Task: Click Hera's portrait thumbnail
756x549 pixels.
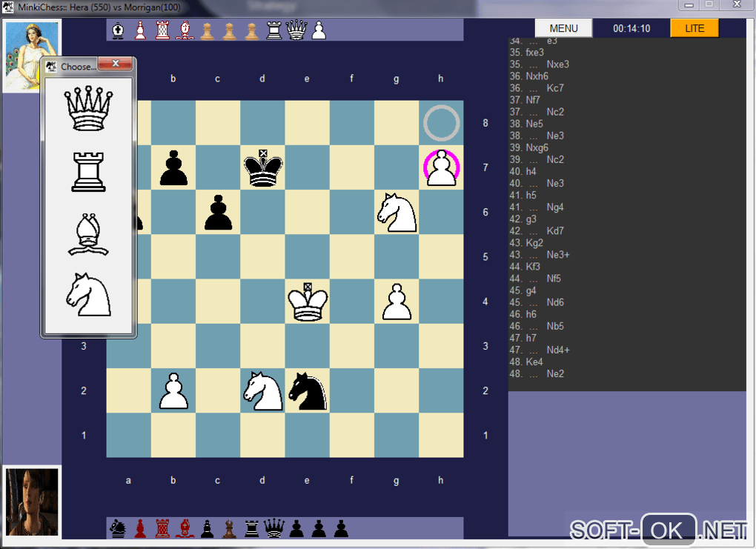Action: tap(32, 55)
